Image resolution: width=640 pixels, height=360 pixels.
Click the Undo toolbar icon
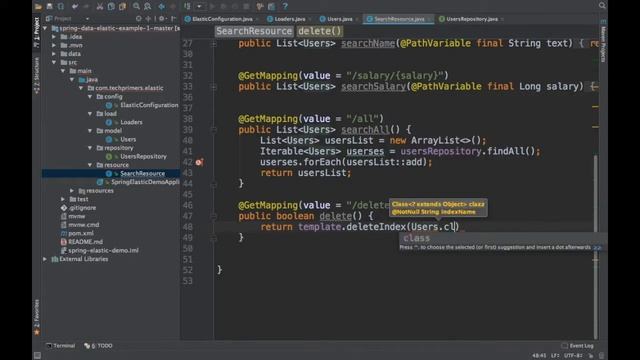pos(75,6)
